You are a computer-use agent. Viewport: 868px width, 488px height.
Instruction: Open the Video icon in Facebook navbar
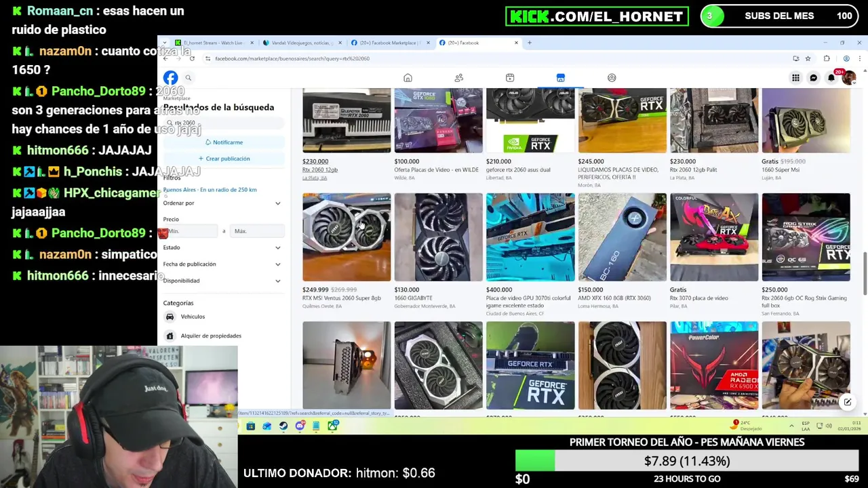(510, 78)
